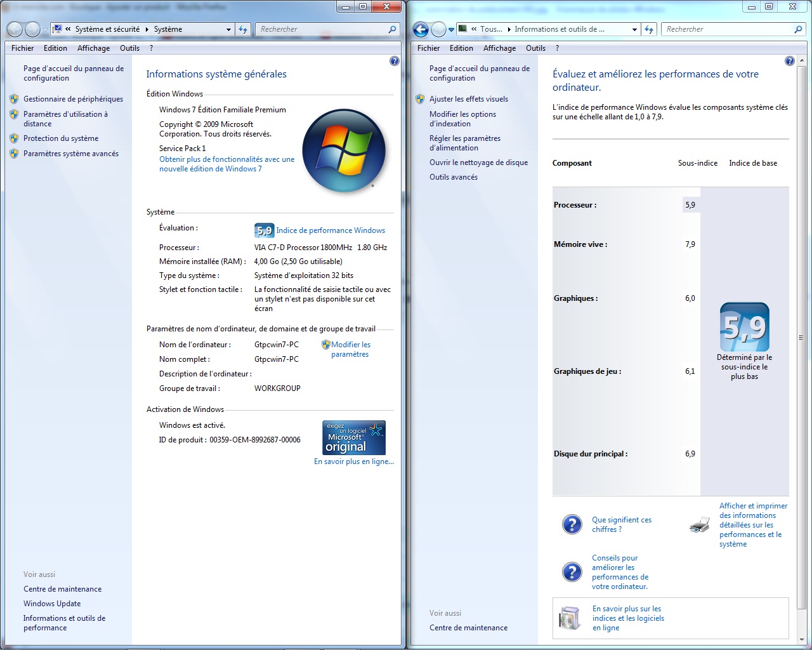
Task: Open Afficher et imprimer des informations détaillées
Action: coord(754,525)
